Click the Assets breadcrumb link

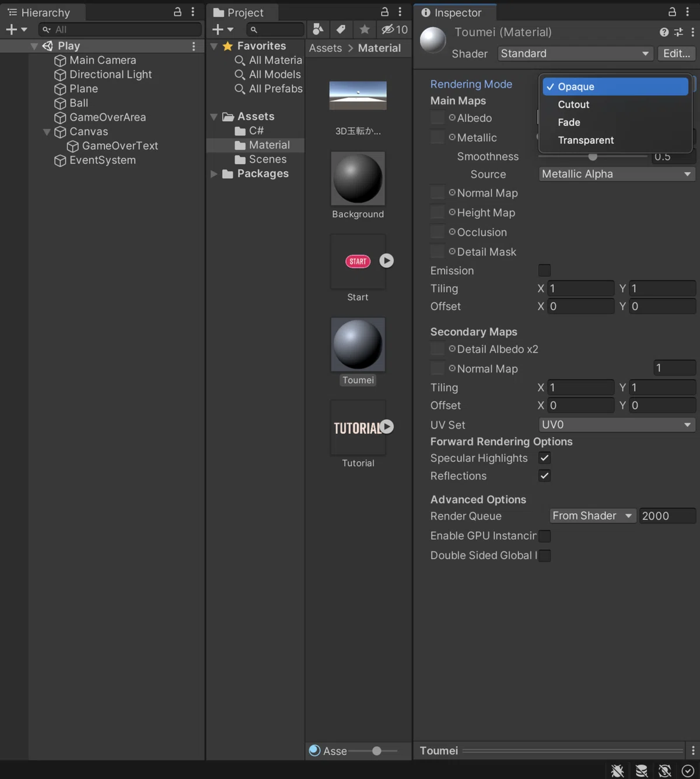(x=325, y=48)
